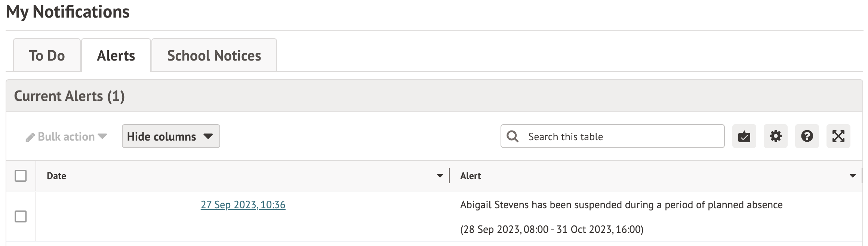The width and height of the screenshot is (868, 246).
Task: Click the help question mark icon
Action: coord(807,136)
